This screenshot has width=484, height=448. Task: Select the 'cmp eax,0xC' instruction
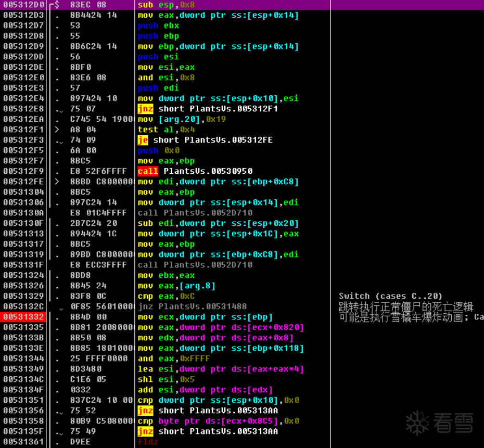tap(166, 296)
